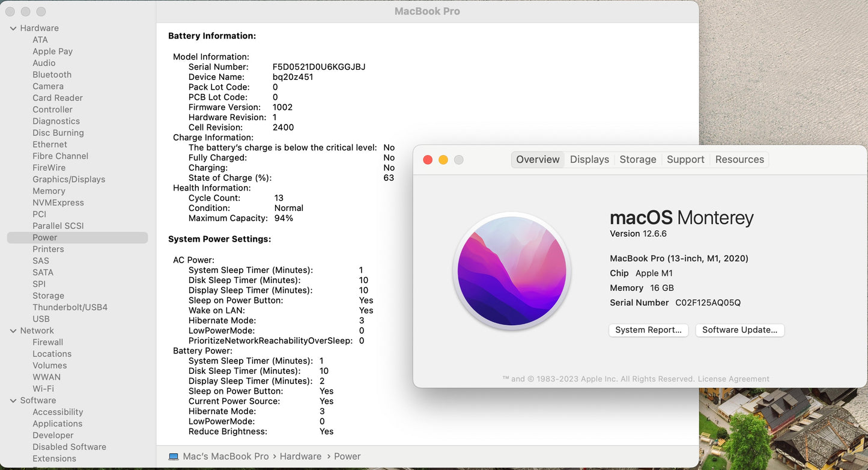Click the System Report button

[x=648, y=330]
